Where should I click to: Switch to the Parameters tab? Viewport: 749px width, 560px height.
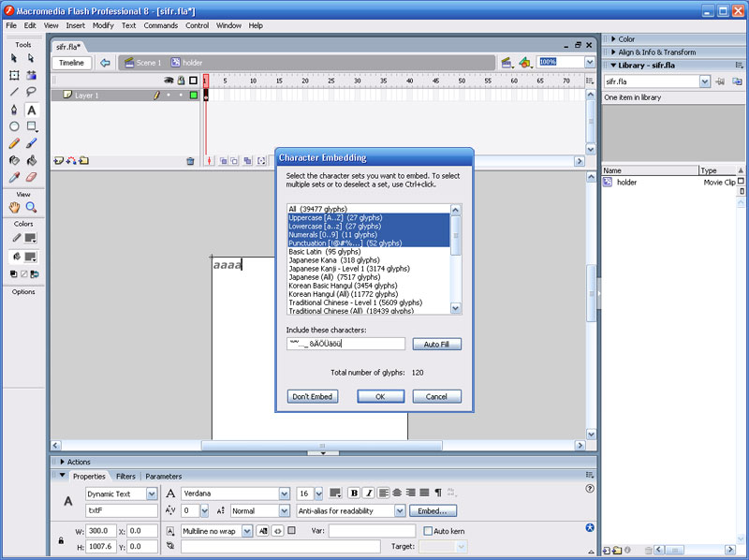point(163,477)
